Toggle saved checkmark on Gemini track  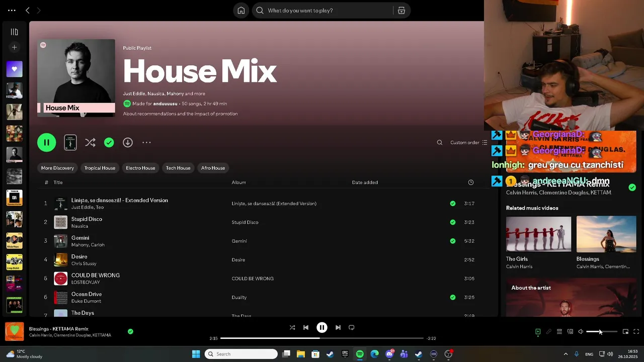tap(453, 241)
